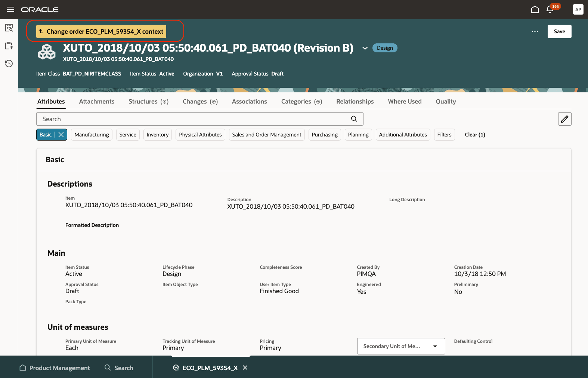588x378 pixels.
Task: Click the pencil edit icon
Action: (565, 119)
